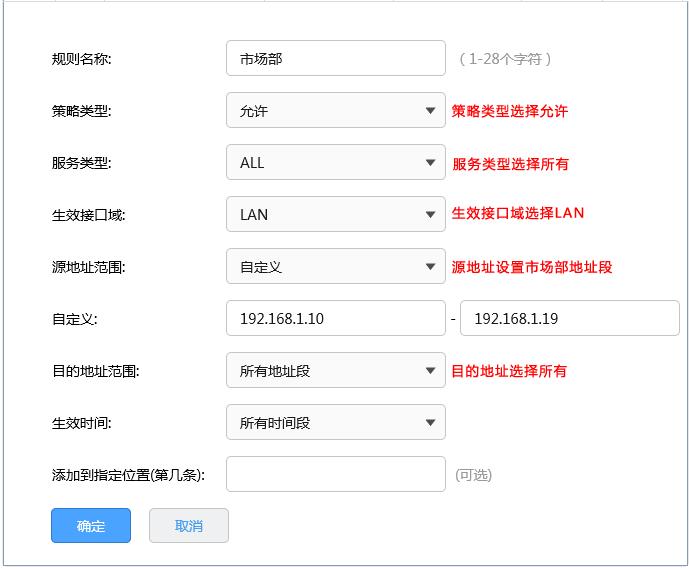This screenshot has width=689, height=569.
Task: Click the red hint 服务类型选择所有
Action: [510, 163]
